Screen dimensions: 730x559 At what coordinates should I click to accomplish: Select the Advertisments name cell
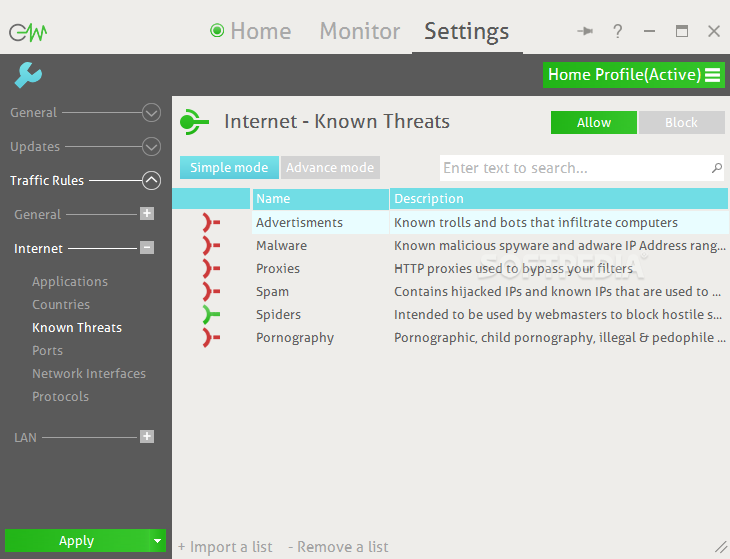point(321,222)
